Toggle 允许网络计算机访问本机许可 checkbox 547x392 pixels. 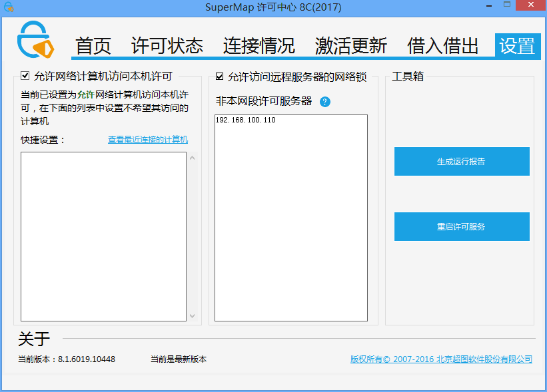25,76
